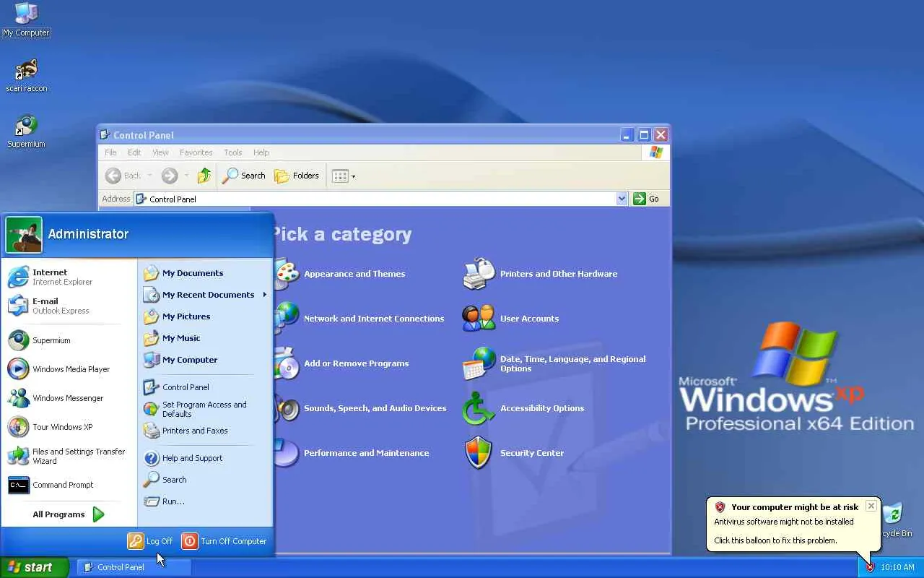Click the Date, Time, Language, Regional Options icon
This screenshot has height=578, width=924.
click(x=479, y=363)
